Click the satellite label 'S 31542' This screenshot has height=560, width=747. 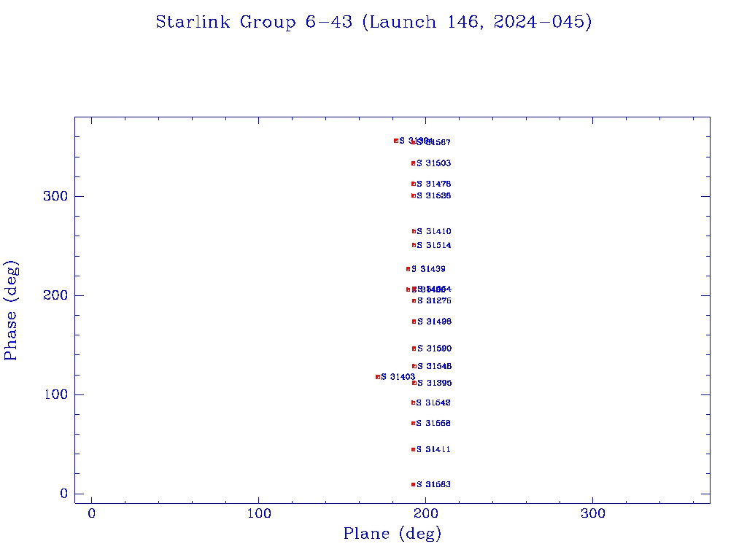point(433,402)
